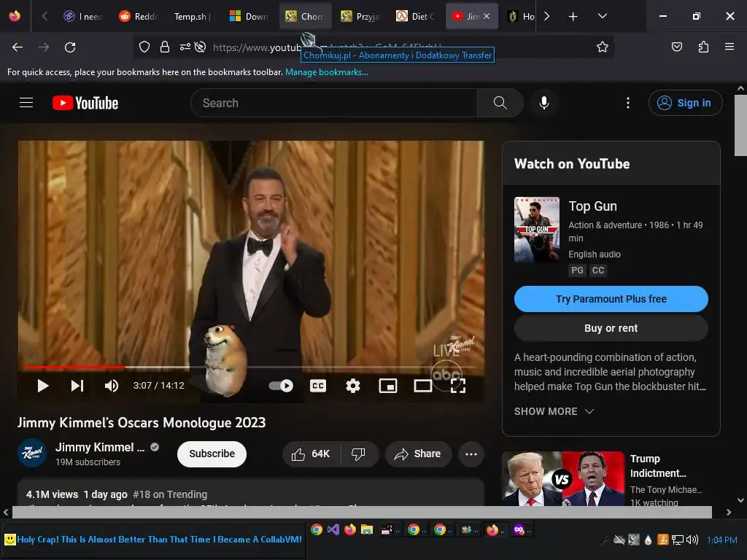Switch to the 'I need' tab

pos(83,16)
